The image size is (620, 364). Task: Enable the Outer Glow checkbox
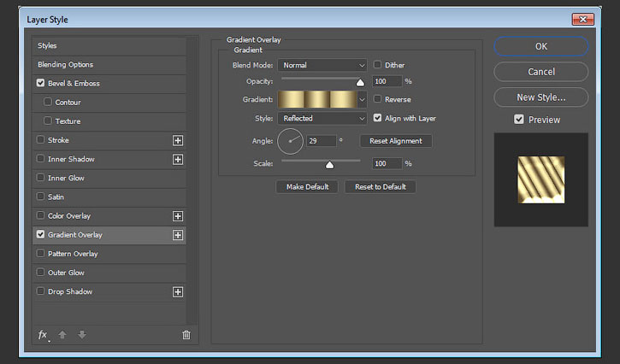click(40, 272)
